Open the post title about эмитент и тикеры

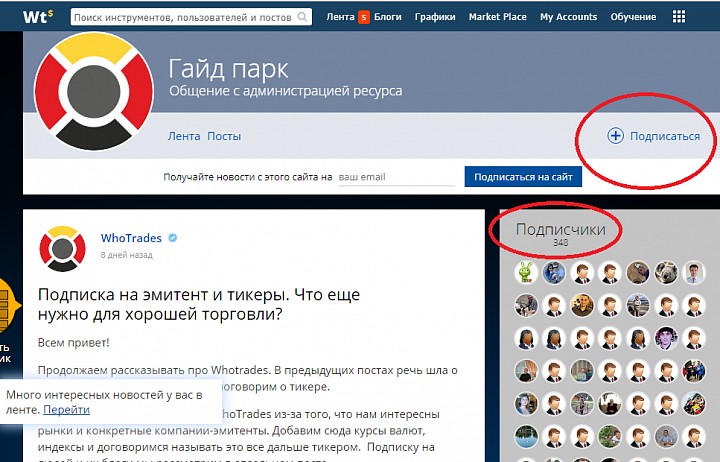pyautogui.click(x=199, y=304)
